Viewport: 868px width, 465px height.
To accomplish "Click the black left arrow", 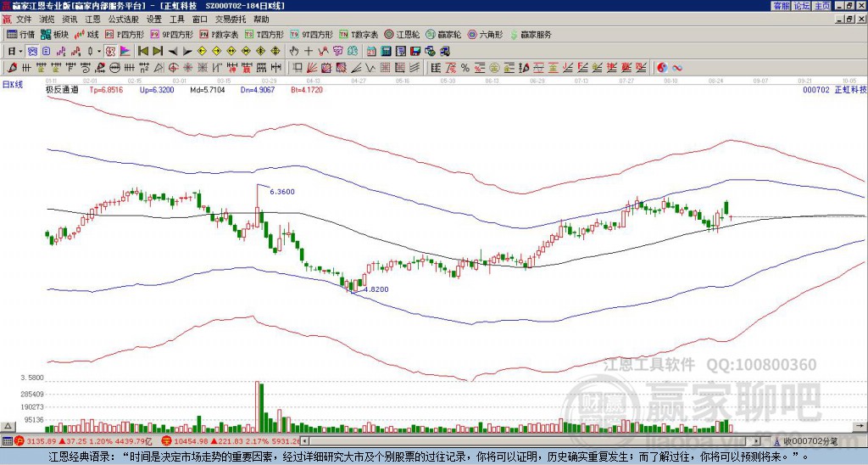I will pos(173,52).
